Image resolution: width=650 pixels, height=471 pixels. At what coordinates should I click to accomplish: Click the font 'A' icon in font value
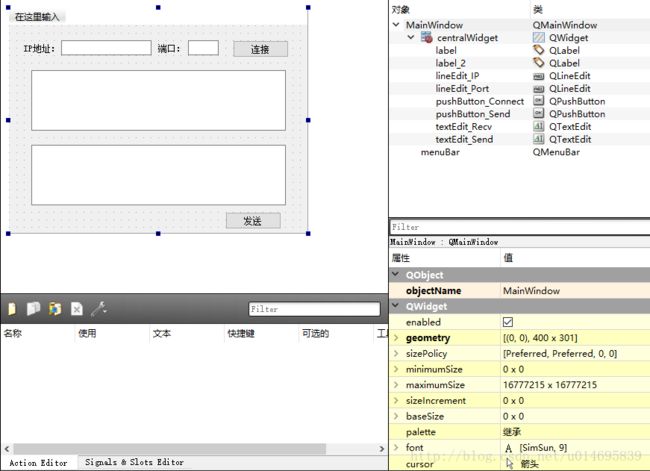(509, 448)
